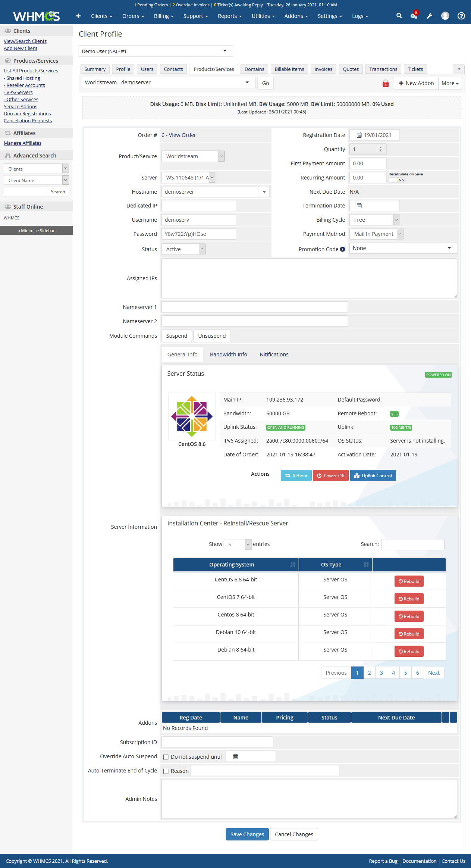Open the Registration Date calendar icon
Image resolution: width=471 pixels, height=868 pixels.
pos(359,135)
